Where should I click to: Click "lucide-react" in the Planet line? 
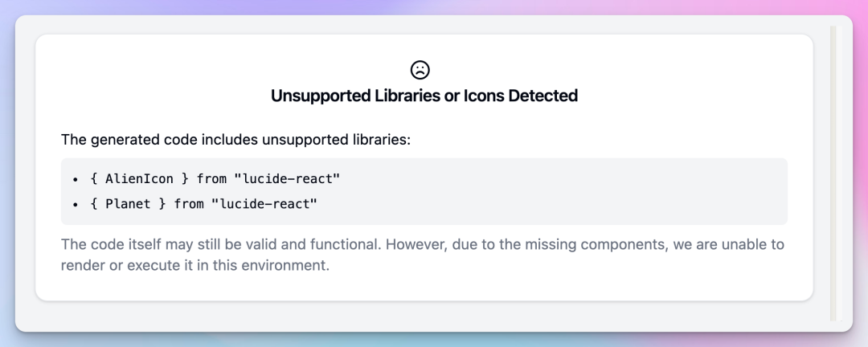(264, 204)
